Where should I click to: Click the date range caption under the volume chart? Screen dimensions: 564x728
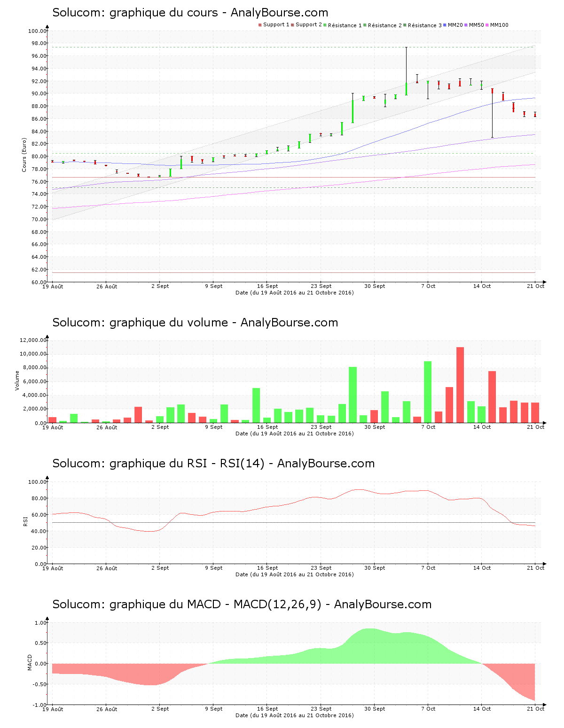[295, 434]
